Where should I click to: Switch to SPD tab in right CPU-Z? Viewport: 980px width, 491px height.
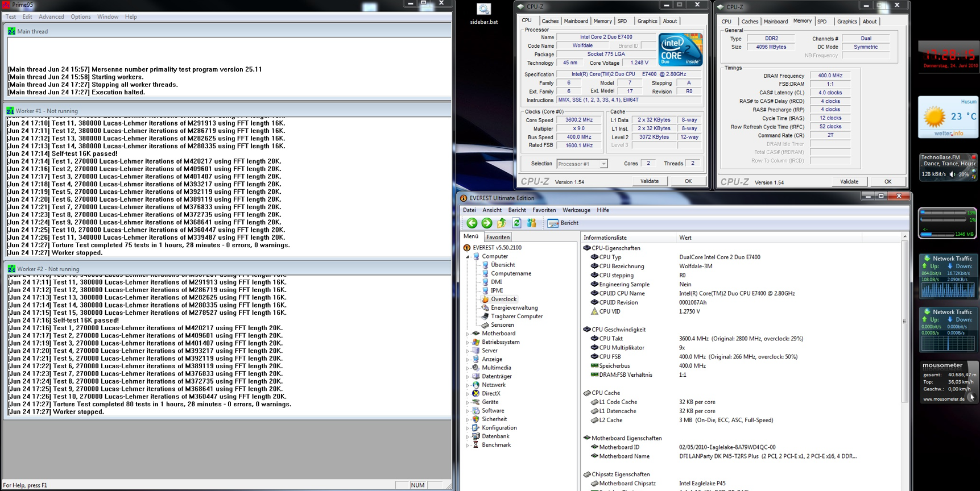[x=822, y=22]
